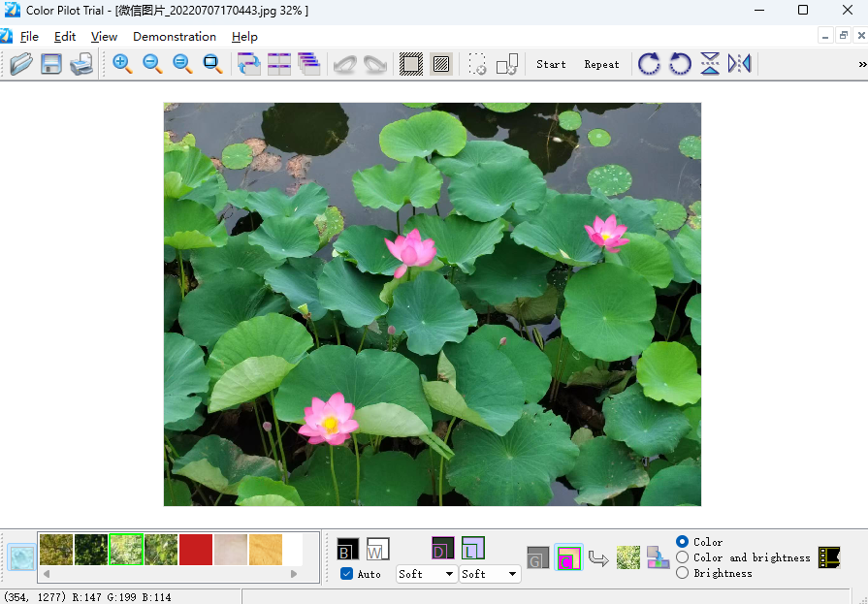Minimize the inner document window
The height and width of the screenshot is (604, 868).
pyautogui.click(x=825, y=36)
